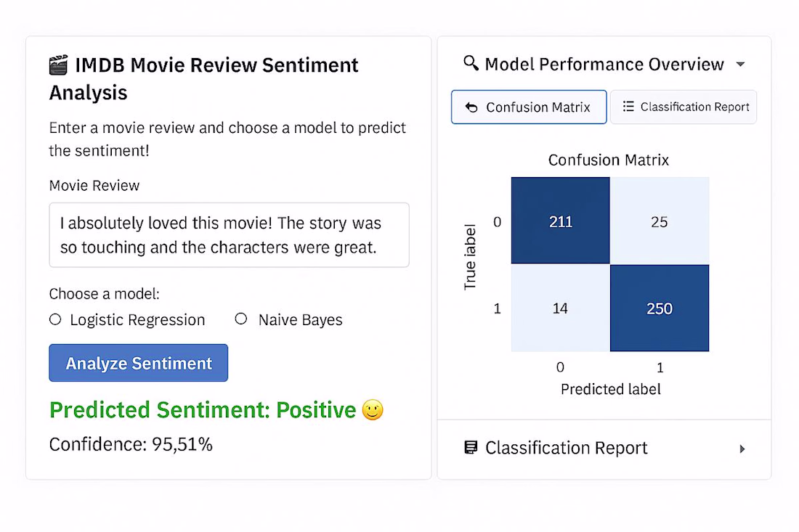The height and width of the screenshot is (532, 799).
Task: Click the document icon beside Classification Report section
Action: click(471, 448)
